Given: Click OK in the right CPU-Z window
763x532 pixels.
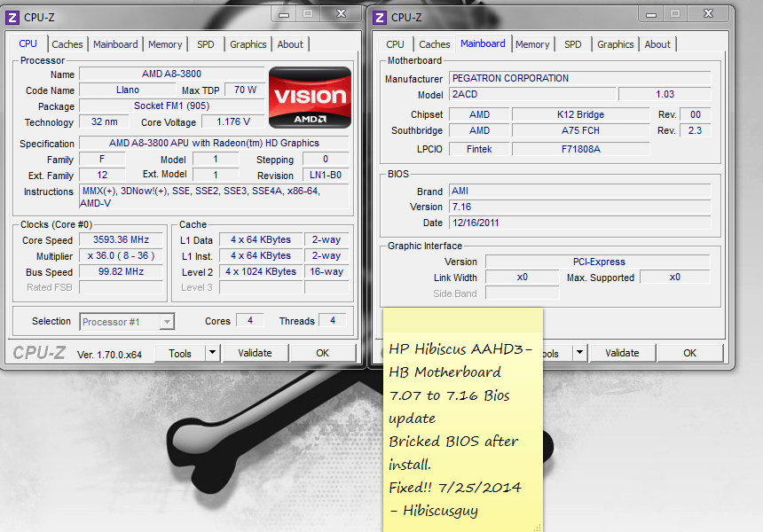Looking at the screenshot, I should pos(689,354).
